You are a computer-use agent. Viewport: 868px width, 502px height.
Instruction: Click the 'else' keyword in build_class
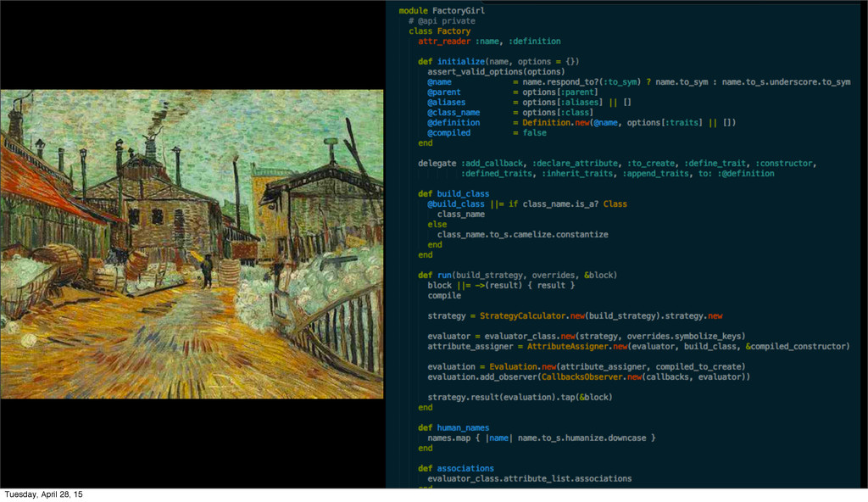[x=437, y=225]
